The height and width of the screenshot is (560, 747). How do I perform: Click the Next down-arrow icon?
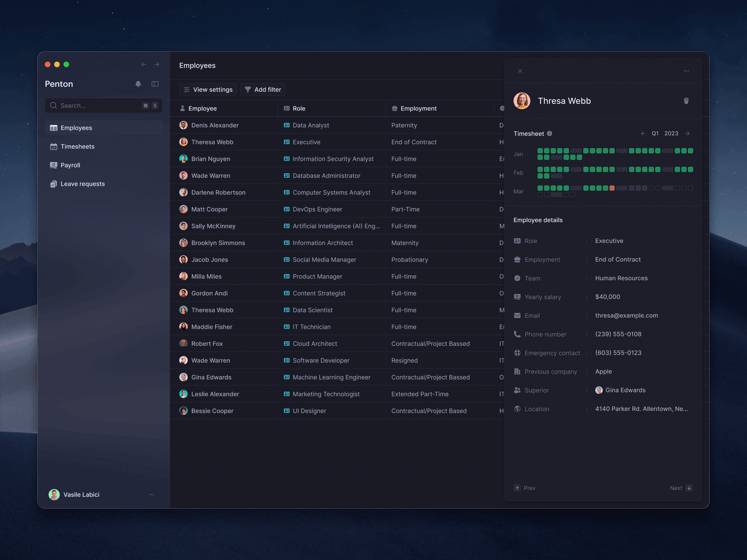tap(689, 488)
